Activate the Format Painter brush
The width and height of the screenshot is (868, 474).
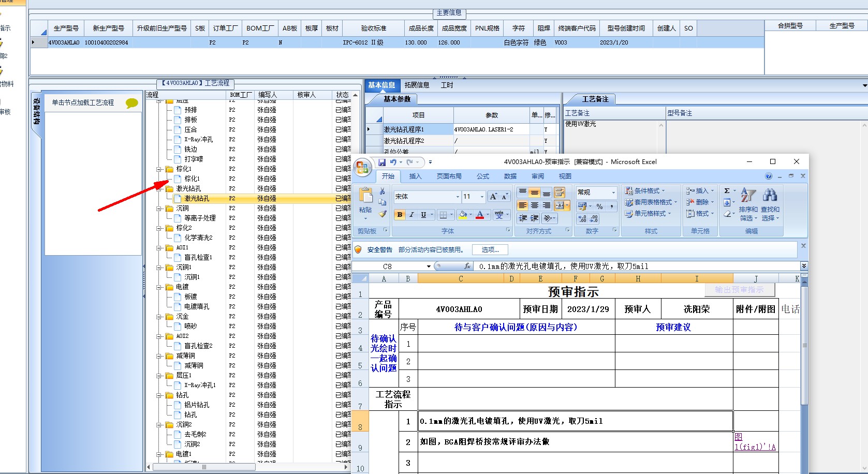tap(382, 214)
